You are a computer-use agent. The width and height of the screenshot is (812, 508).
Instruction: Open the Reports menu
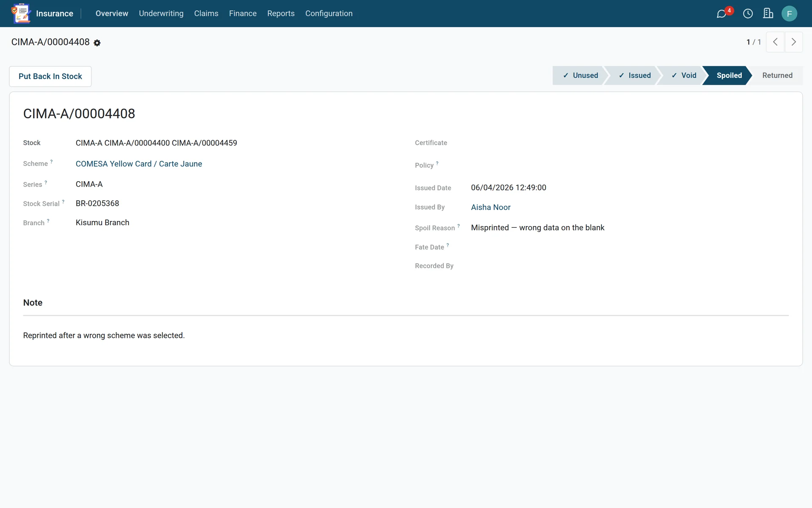pos(281,14)
